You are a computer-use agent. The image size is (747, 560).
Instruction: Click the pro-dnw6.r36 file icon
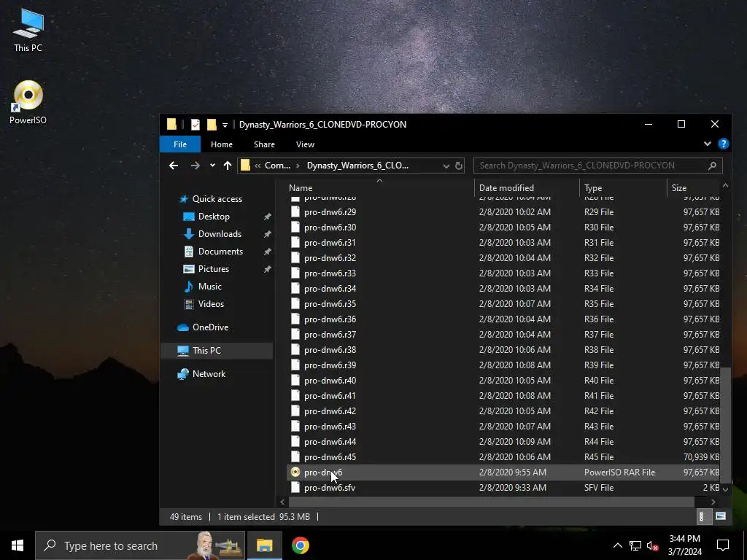(x=295, y=319)
